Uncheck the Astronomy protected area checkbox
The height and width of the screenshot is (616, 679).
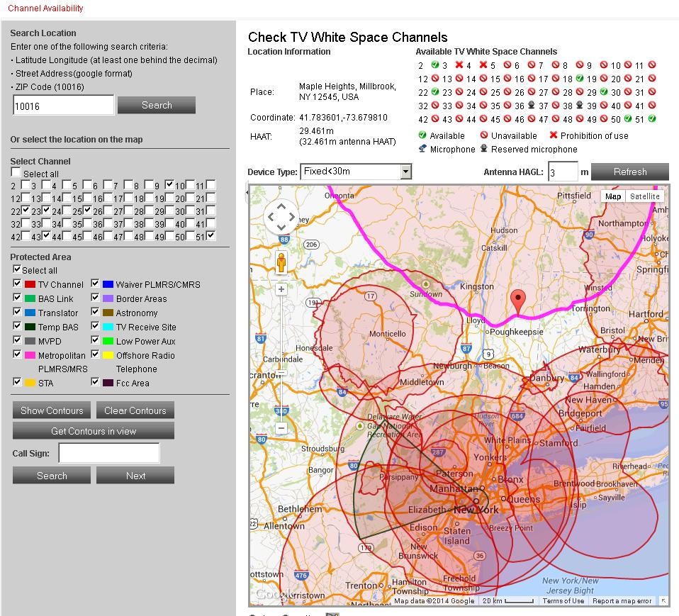[x=95, y=311]
